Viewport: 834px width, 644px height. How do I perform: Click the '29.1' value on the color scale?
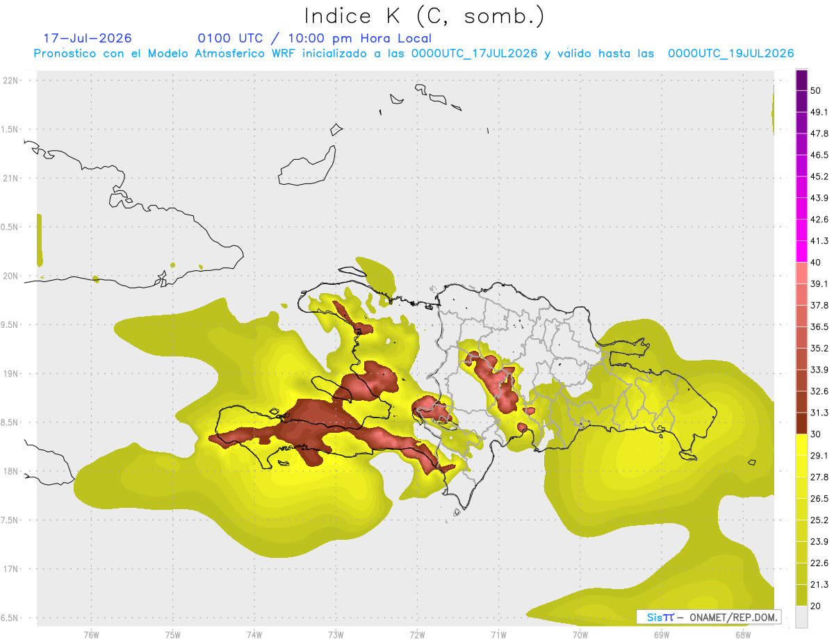click(819, 455)
